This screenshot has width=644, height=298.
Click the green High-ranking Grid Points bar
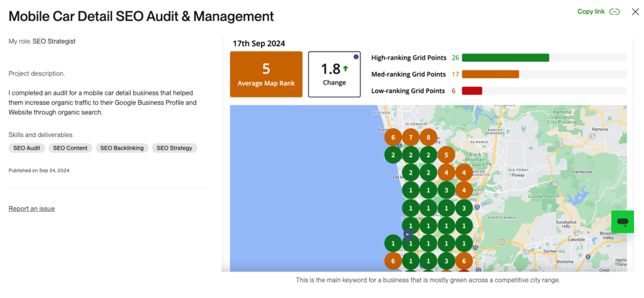click(505, 58)
